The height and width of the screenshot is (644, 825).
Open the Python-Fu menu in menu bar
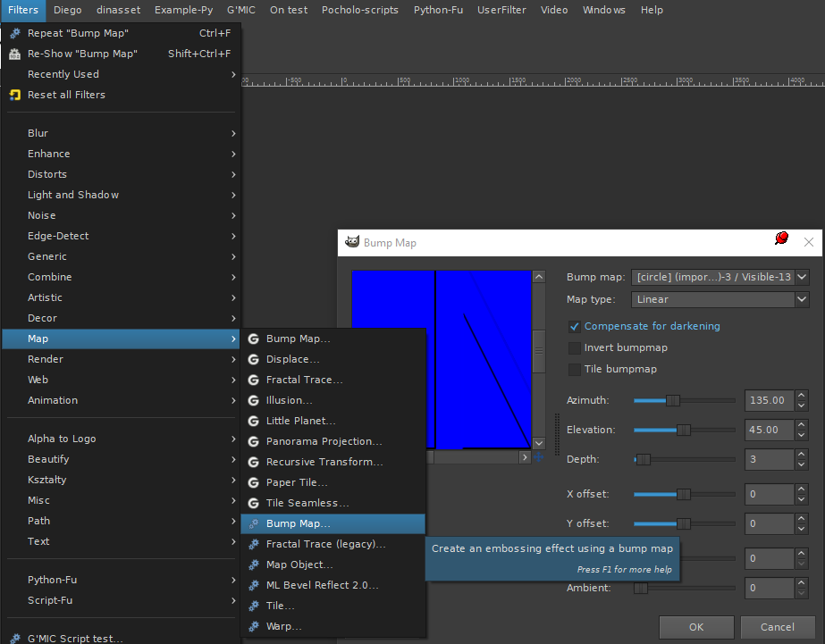coord(438,10)
